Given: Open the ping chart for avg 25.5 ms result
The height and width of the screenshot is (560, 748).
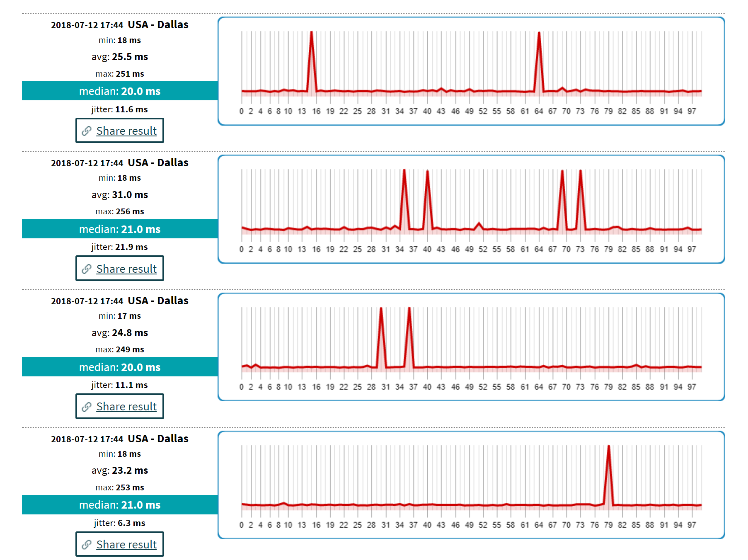Looking at the screenshot, I should coord(471,71).
